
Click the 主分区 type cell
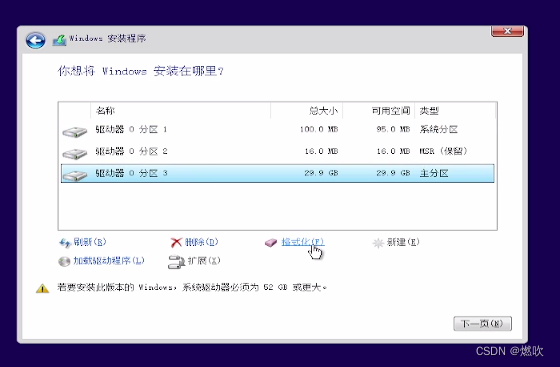click(x=434, y=174)
